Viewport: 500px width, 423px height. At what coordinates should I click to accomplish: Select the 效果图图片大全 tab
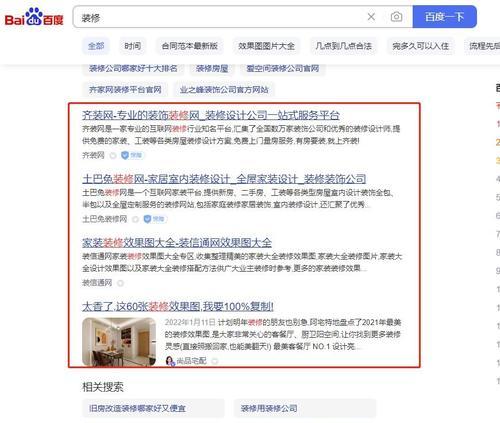click(266, 46)
